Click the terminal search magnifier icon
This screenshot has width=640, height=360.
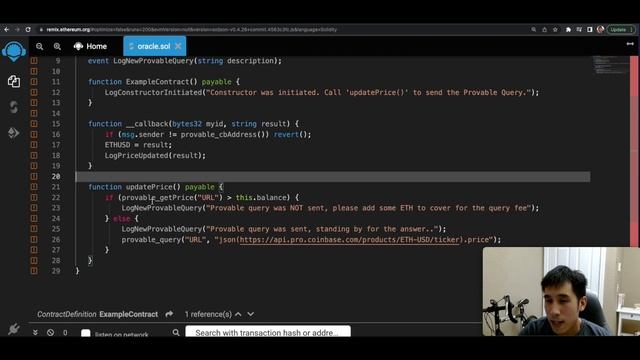point(176,332)
